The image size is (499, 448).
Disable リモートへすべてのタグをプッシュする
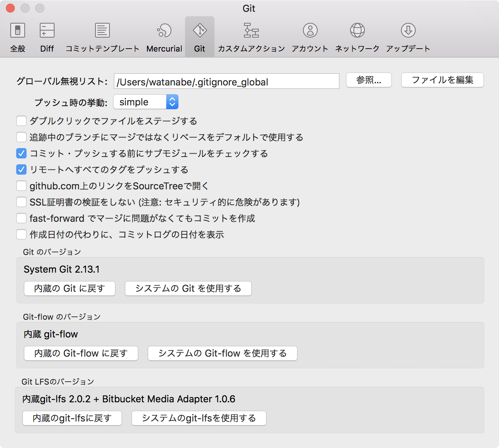(x=21, y=169)
